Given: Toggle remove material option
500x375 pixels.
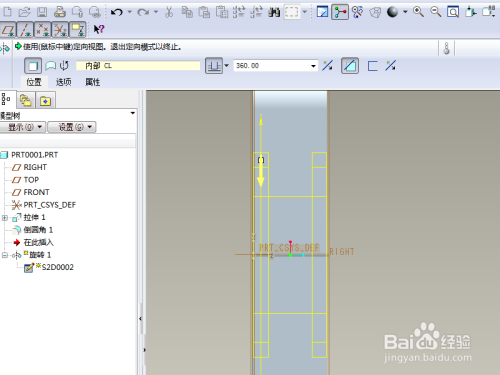Looking at the screenshot, I should coord(350,66).
